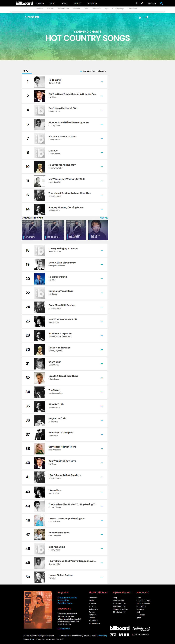Click the share arrow icon
175x644 pixels.
point(147,17)
